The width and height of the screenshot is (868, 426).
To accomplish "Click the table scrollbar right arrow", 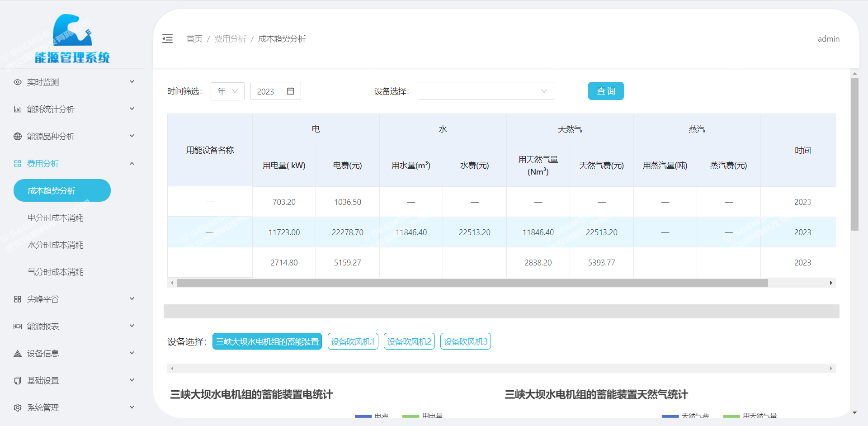I will click(831, 283).
